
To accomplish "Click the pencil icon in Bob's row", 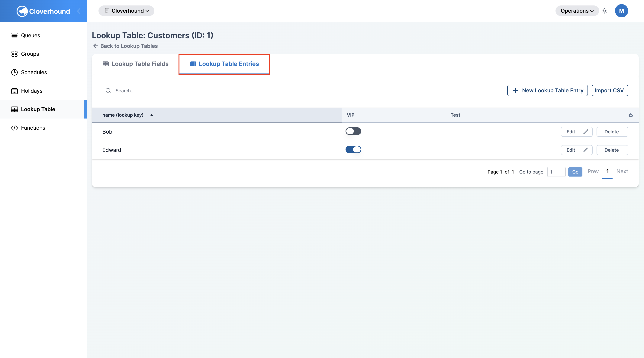I will point(585,132).
